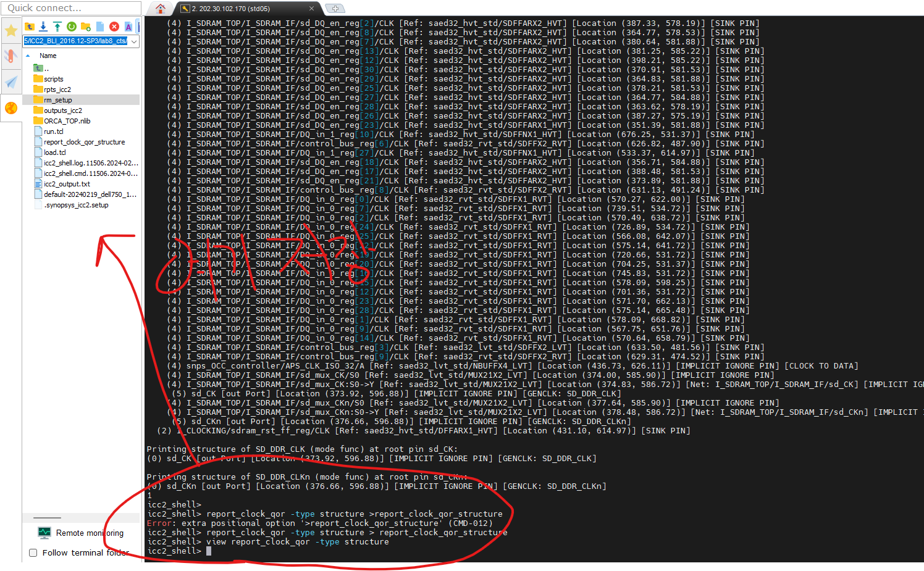This screenshot has height=571, width=924.
Task: Click 'Printing structure of SD_DDR_CLKn' line
Action: [x=307, y=477]
